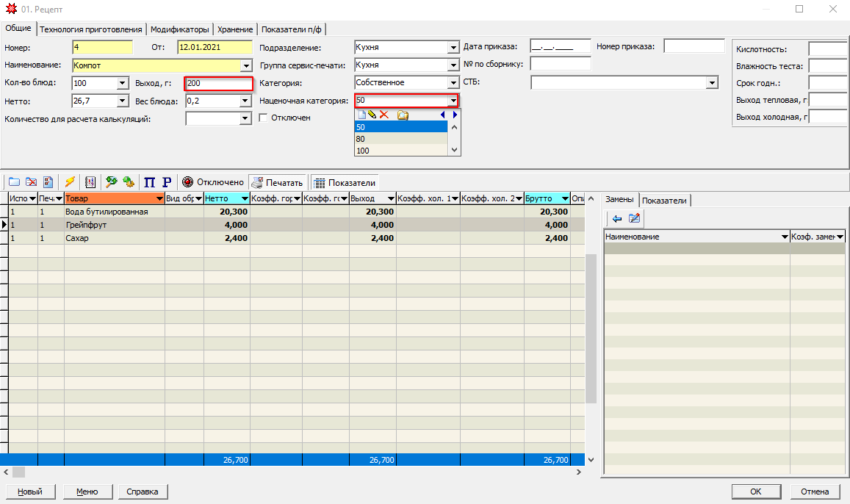850x504 pixels.
Task: Click the bold П toolbar icon
Action: [x=149, y=181]
